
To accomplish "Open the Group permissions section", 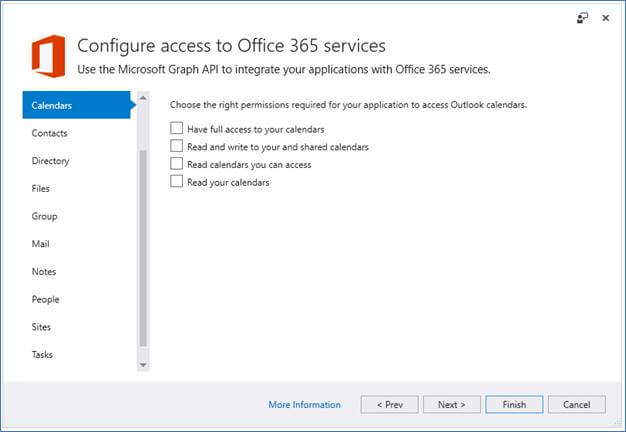I will pyautogui.click(x=44, y=216).
